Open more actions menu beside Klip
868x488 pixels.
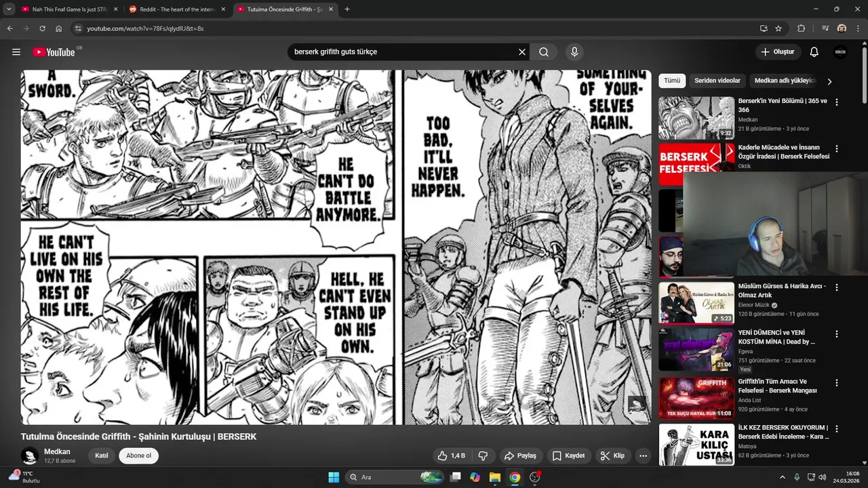tap(644, 455)
